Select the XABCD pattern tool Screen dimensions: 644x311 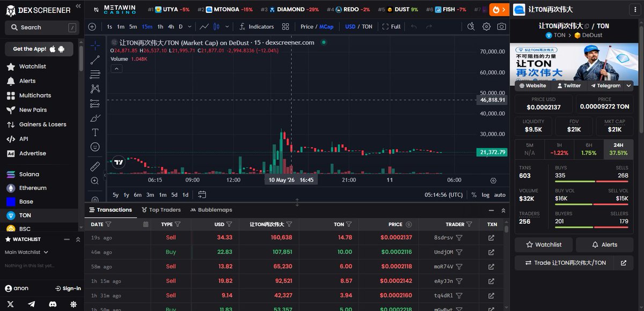[x=95, y=89]
